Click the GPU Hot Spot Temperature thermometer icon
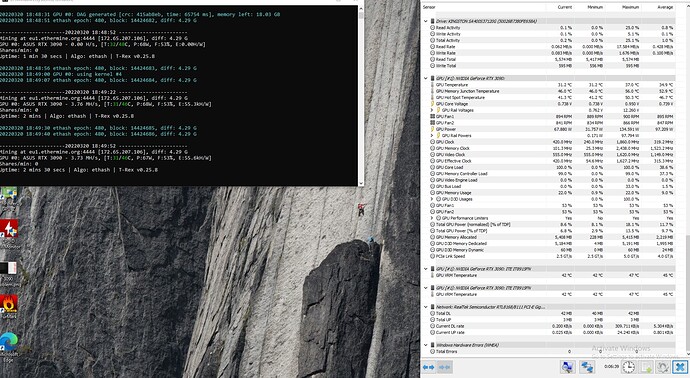This screenshot has height=378, width=690. point(432,97)
